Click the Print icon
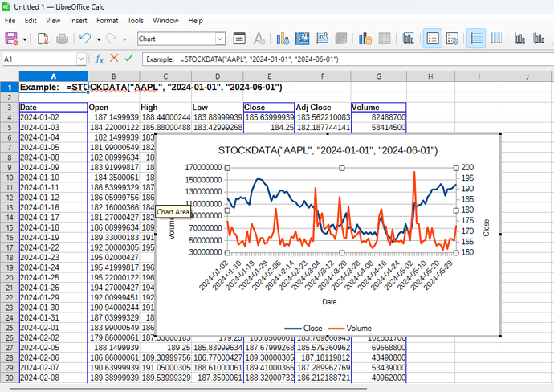 pos(62,39)
